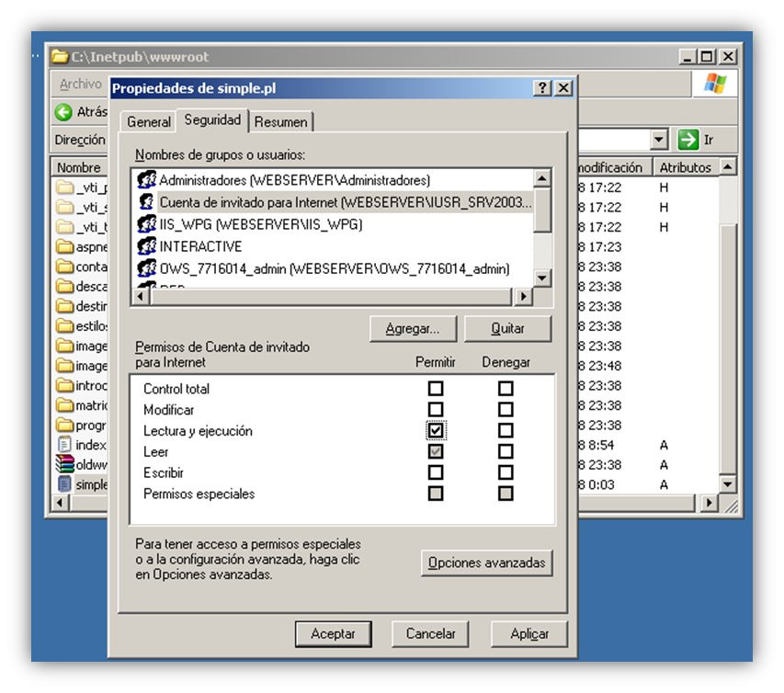The image size is (784, 693).
Task: Select the INTERACTIVE group icon
Action: pos(146,246)
